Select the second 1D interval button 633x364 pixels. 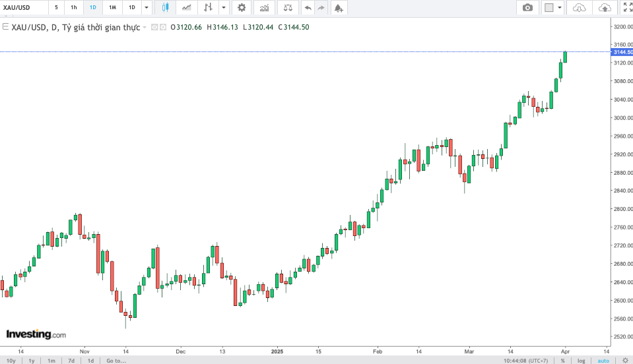pyautogui.click(x=132, y=8)
